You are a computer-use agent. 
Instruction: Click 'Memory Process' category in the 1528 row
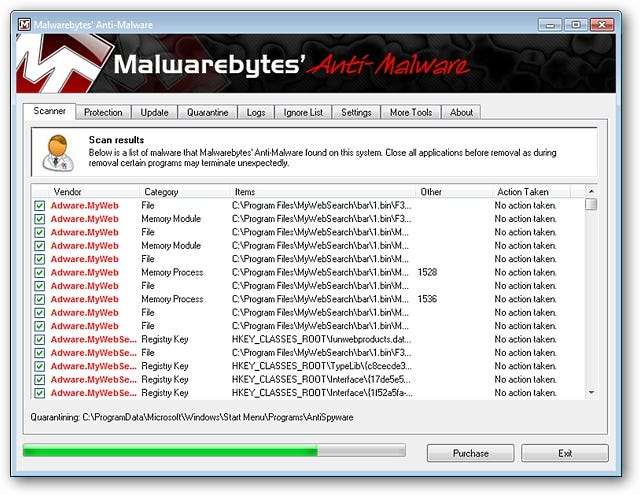tap(172, 272)
